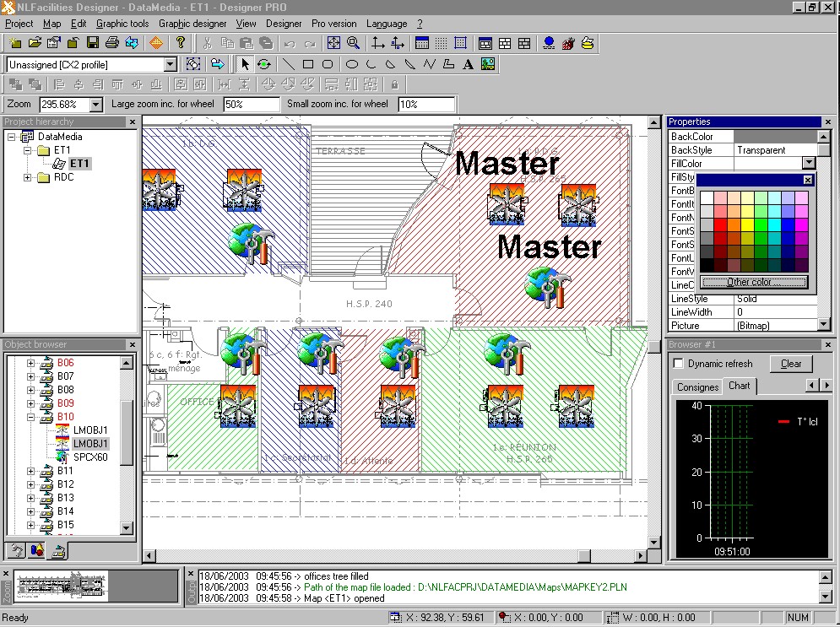Select the rectangle drawing tool
840x627 pixels.
[308, 64]
